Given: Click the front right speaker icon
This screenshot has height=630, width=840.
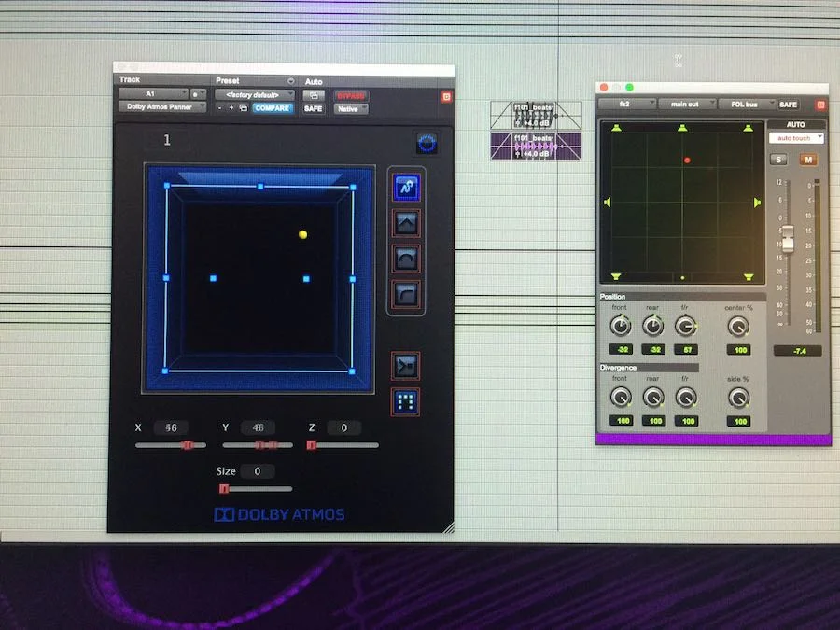Looking at the screenshot, I should point(749,128).
